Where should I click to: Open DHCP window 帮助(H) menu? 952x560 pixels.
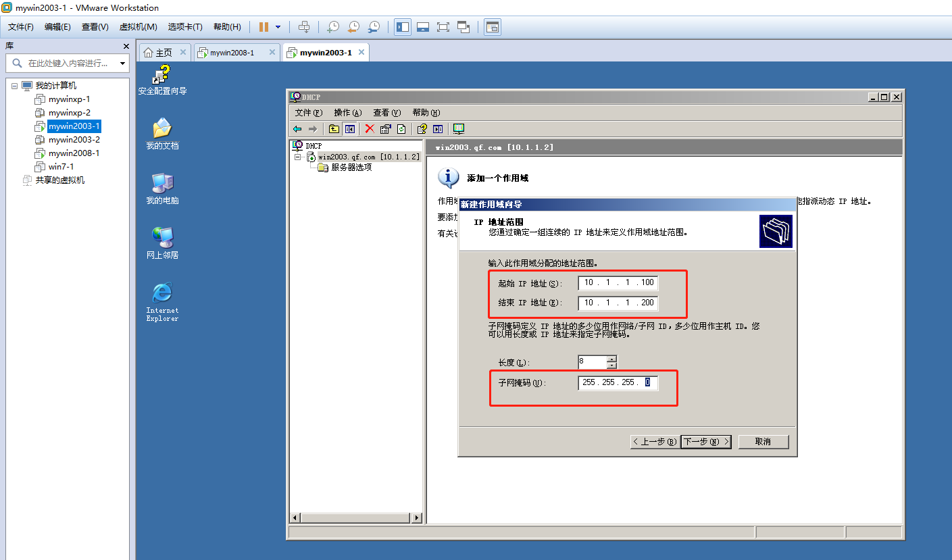click(x=426, y=113)
